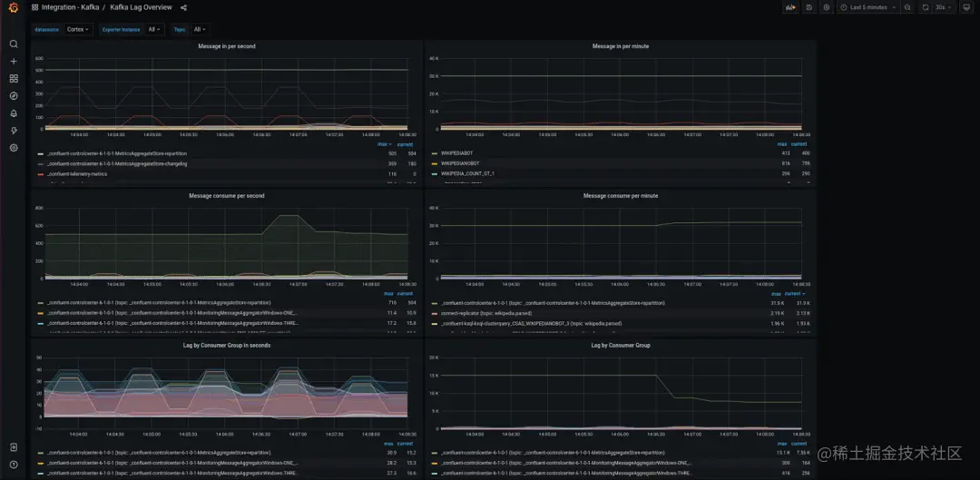This screenshot has height=480, width=980.
Task: Click the 116 max value of _confluent-telemetry-metrics
Action: tap(392, 173)
